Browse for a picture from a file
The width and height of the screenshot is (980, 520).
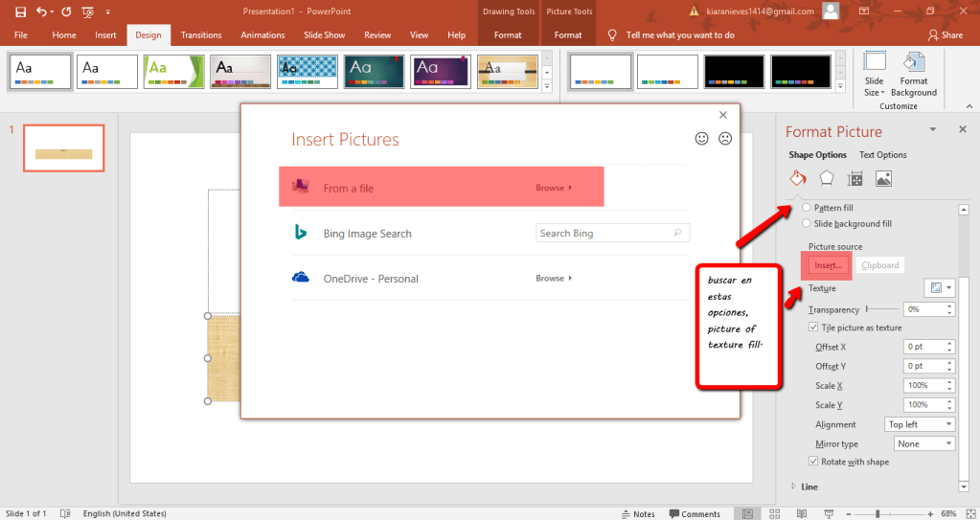click(x=553, y=188)
